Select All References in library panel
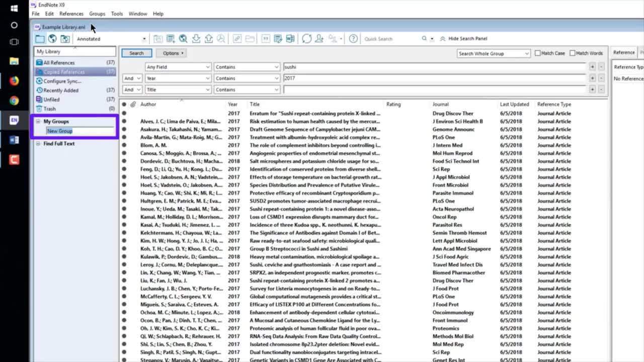Screen dimensions: 644x362 click(74, 63)
